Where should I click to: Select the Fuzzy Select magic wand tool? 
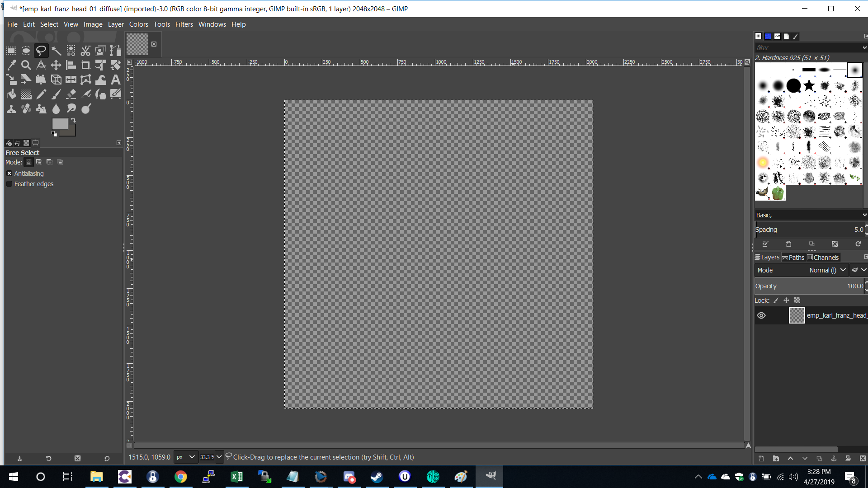click(x=56, y=51)
